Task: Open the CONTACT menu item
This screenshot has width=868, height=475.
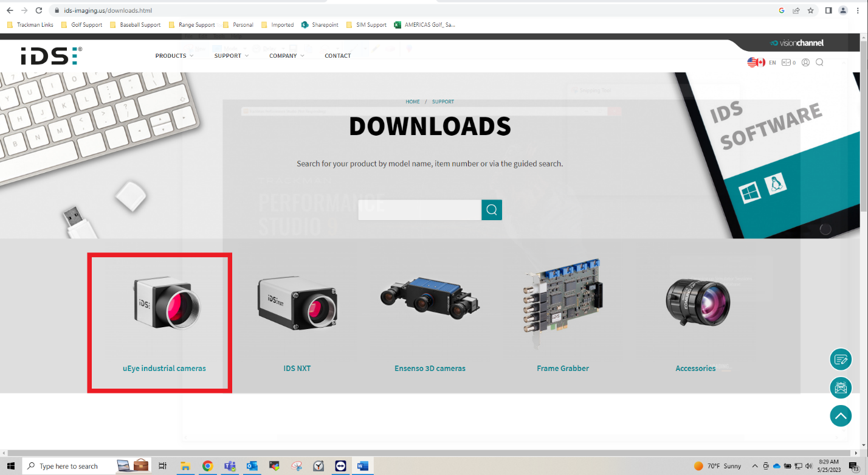Action: pyautogui.click(x=337, y=56)
